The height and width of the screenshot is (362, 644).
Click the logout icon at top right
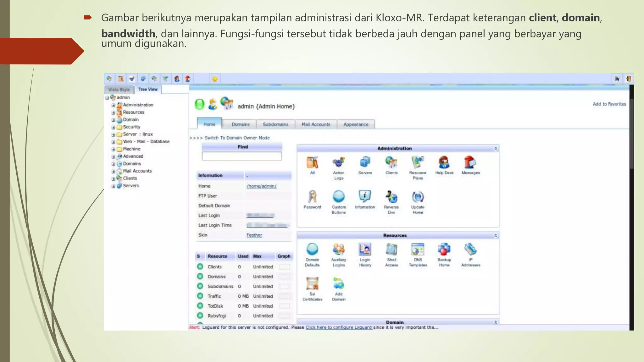[x=628, y=79]
